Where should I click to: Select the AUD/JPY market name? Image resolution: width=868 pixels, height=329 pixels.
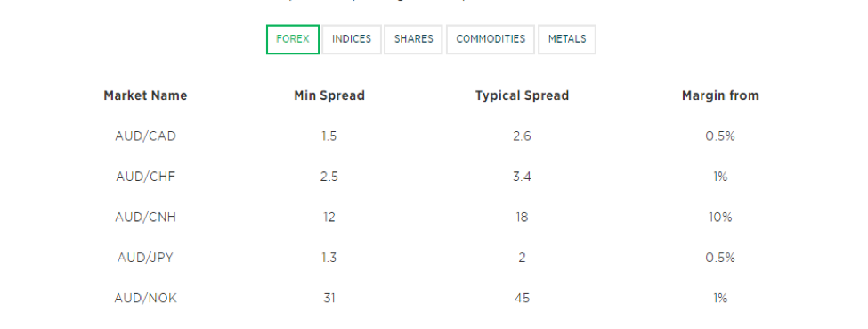coord(146,258)
